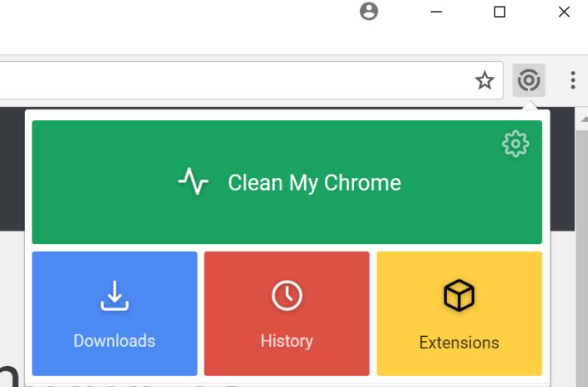Select the History label
This screenshot has width=588, height=387.
point(286,341)
